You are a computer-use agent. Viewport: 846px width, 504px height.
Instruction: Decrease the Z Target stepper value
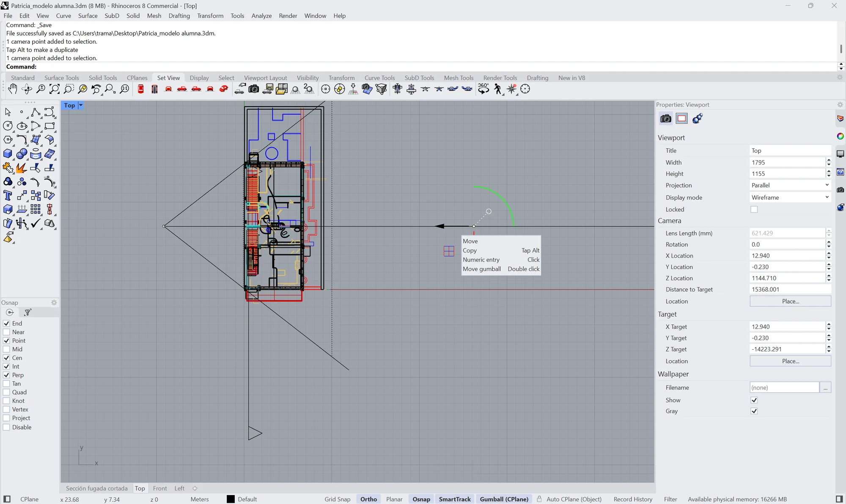829,351
